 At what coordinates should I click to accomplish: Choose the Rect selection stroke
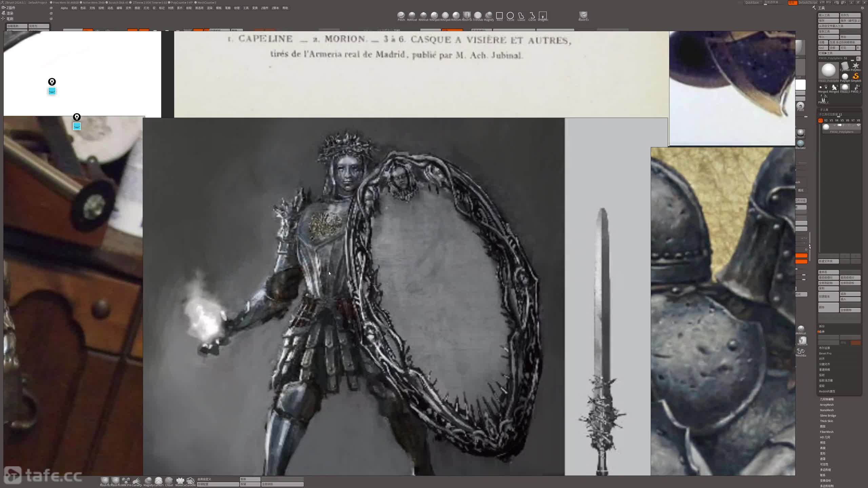(499, 16)
